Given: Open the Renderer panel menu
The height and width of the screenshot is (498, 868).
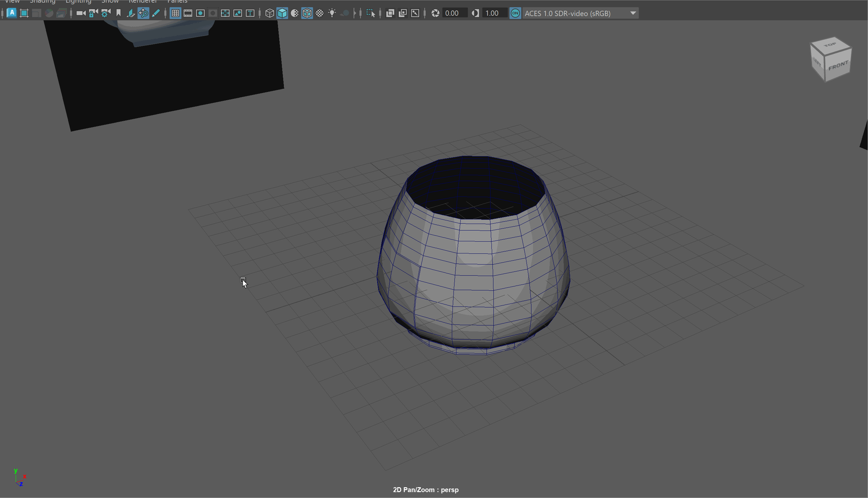Looking at the screenshot, I should pos(143,2).
